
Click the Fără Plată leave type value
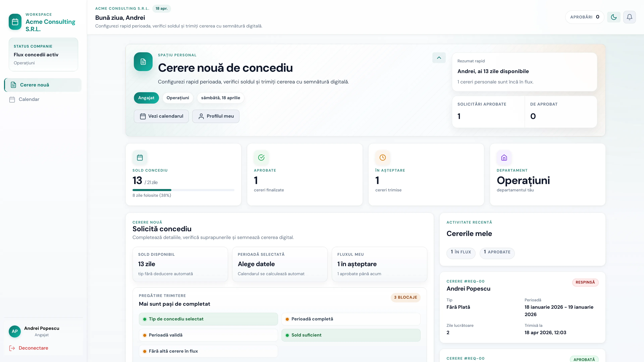(x=458, y=307)
